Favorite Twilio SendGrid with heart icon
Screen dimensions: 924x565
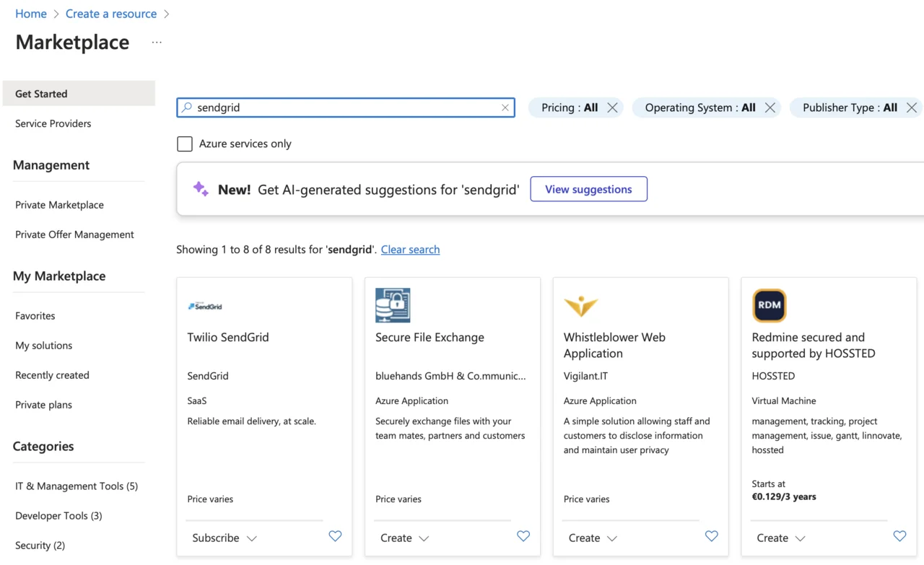click(x=335, y=536)
